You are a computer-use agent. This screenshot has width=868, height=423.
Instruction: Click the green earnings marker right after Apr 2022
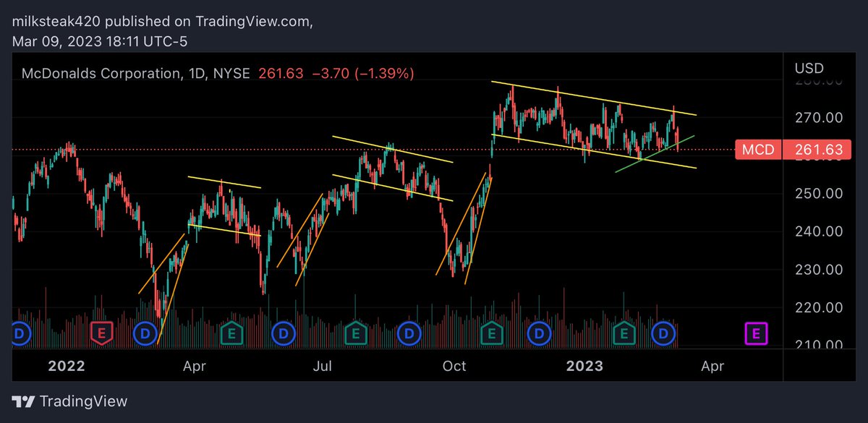[x=231, y=333]
